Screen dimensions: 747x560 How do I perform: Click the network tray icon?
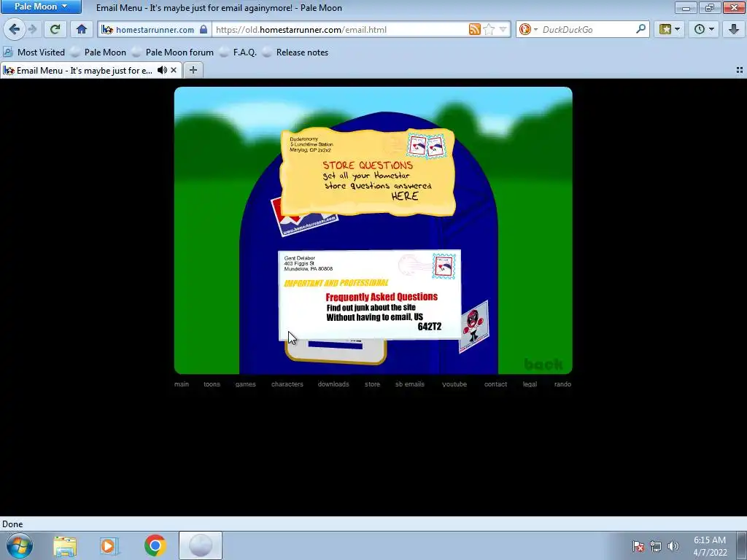[x=656, y=546]
